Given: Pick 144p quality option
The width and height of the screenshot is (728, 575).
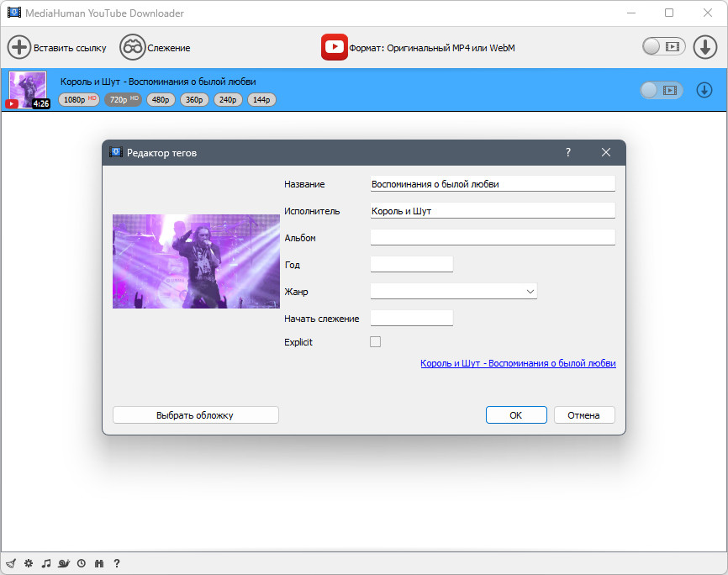Looking at the screenshot, I should click(x=261, y=99).
